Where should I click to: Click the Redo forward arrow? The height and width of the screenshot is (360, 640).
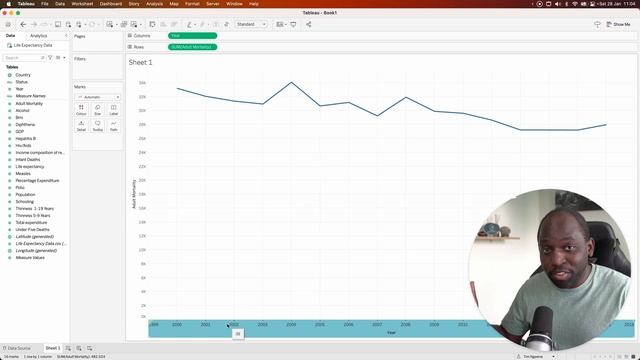tap(34, 24)
